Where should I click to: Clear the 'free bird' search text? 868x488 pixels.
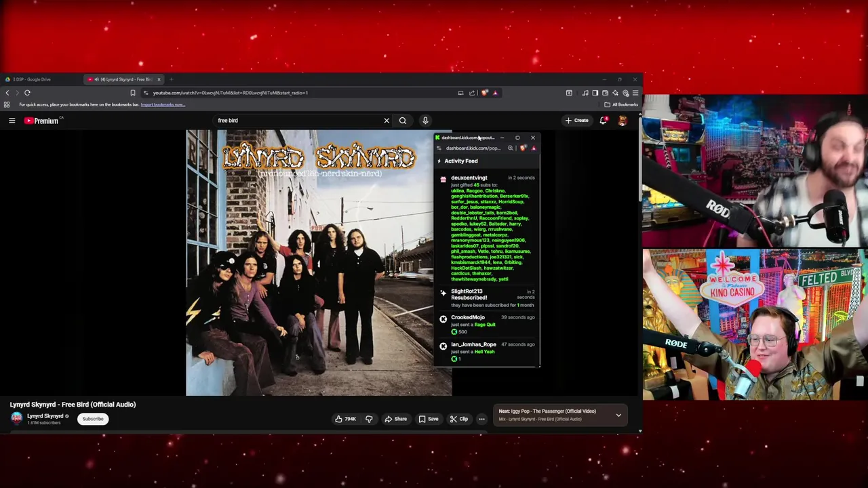pyautogui.click(x=387, y=121)
